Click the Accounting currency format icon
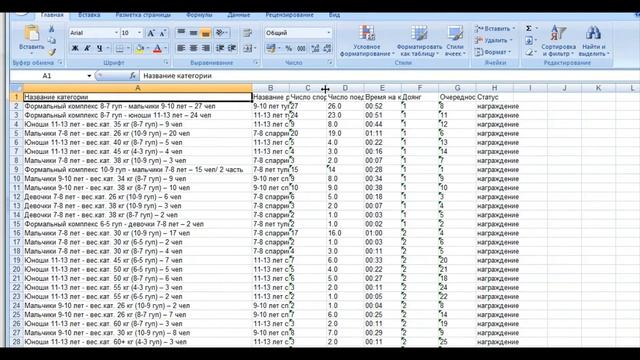This screenshot has height=360, width=640. tap(271, 49)
